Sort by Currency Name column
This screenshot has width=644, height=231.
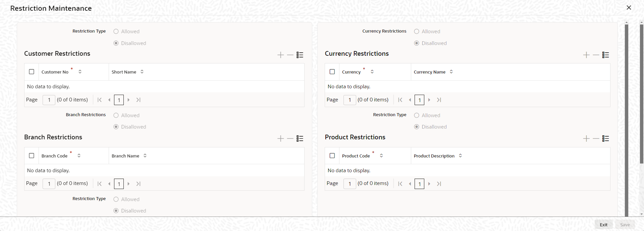[451, 72]
